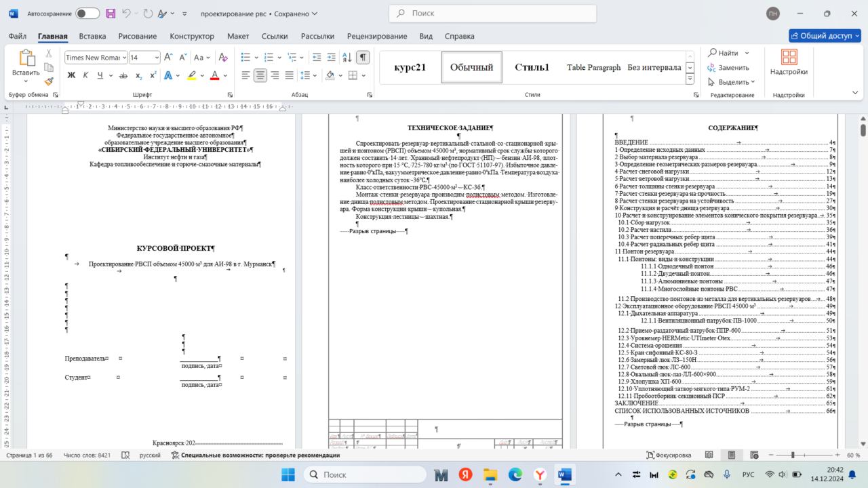Click the Save diskette icon in title bar

(112, 14)
